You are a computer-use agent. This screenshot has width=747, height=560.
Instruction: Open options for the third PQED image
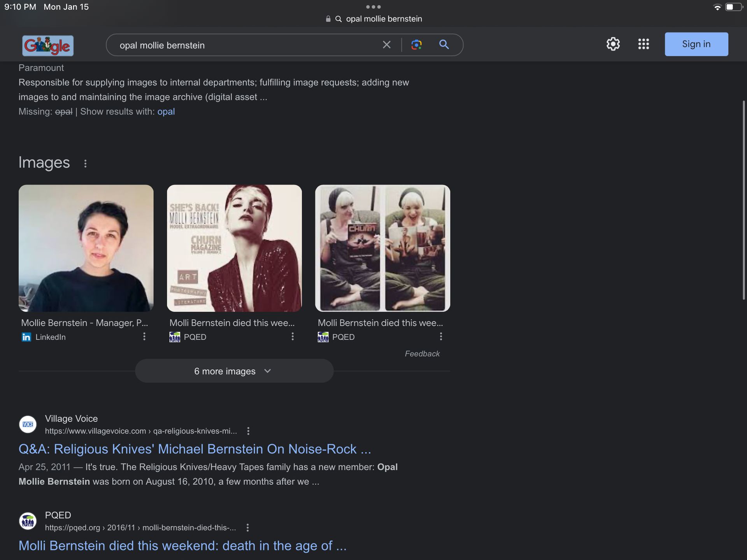click(x=441, y=336)
